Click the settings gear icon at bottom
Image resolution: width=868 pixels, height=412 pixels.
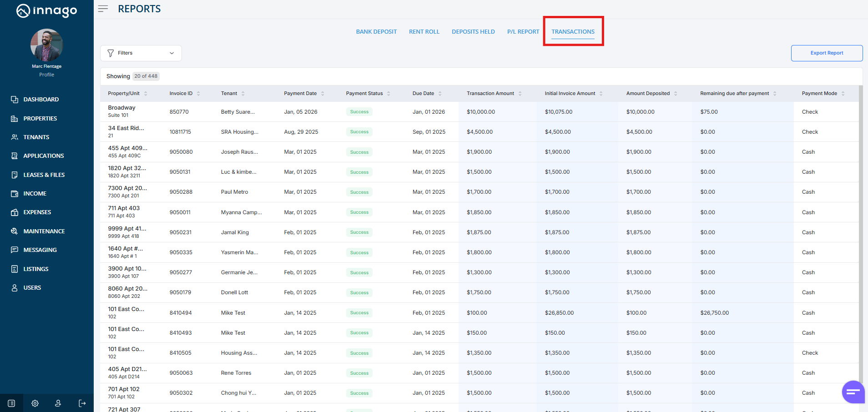point(35,403)
